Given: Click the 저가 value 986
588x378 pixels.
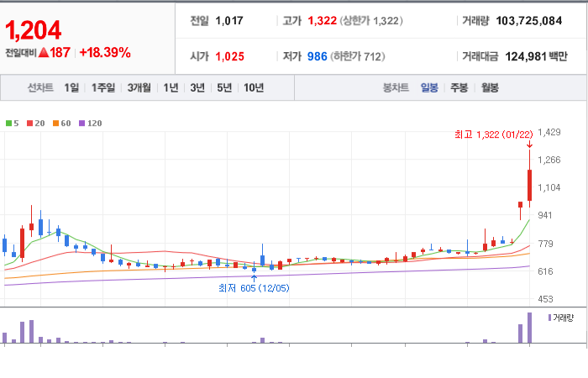Looking at the screenshot, I should pyautogui.click(x=318, y=56).
